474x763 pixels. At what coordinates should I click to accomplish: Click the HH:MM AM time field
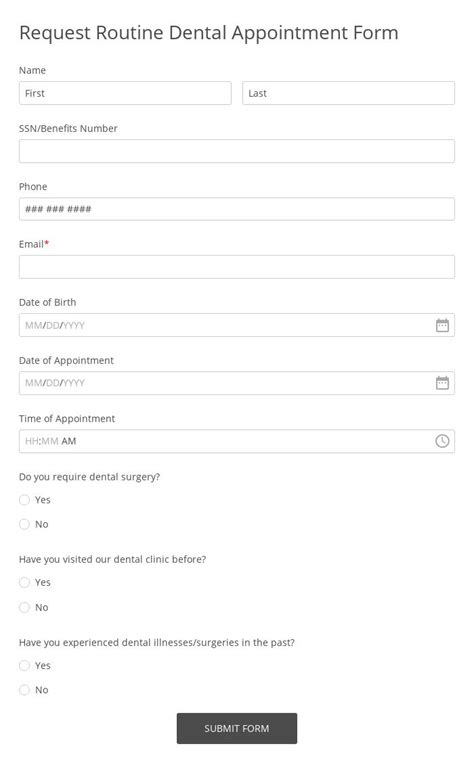pos(237,441)
